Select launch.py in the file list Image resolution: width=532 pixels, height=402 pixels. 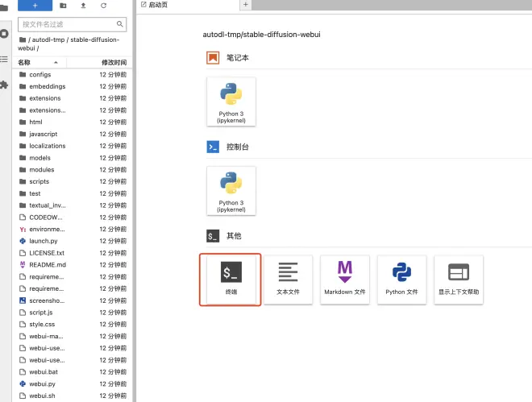click(x=73, y=241)
